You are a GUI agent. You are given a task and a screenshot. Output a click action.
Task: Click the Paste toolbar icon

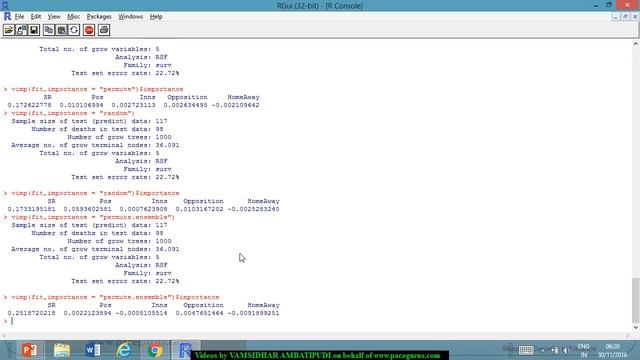[x=62, y=30]
